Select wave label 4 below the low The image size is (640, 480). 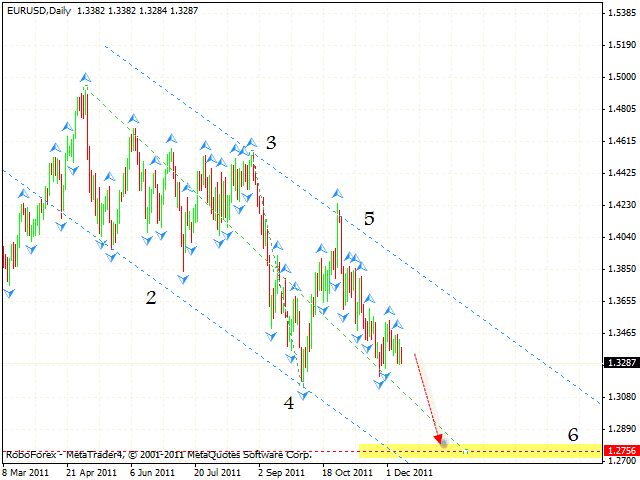[289, 403]
